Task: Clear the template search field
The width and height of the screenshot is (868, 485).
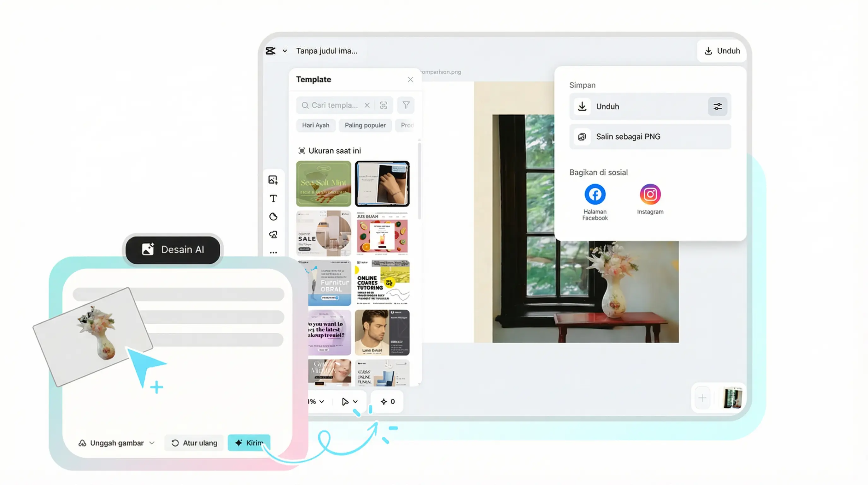Action: 367,105
